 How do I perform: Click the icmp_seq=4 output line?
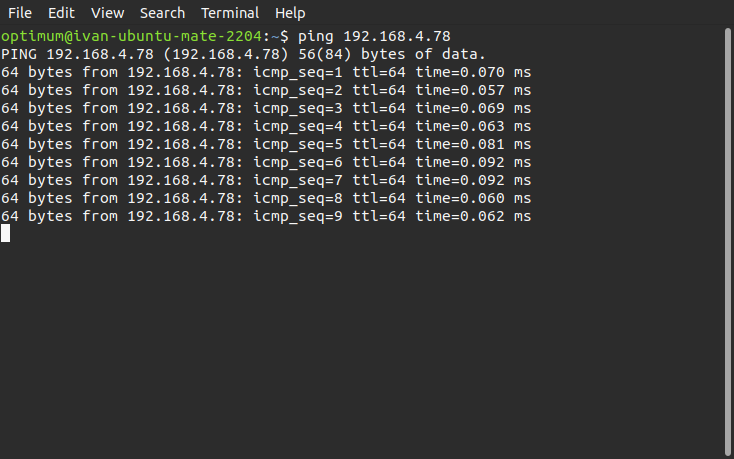tap(266, 126)
